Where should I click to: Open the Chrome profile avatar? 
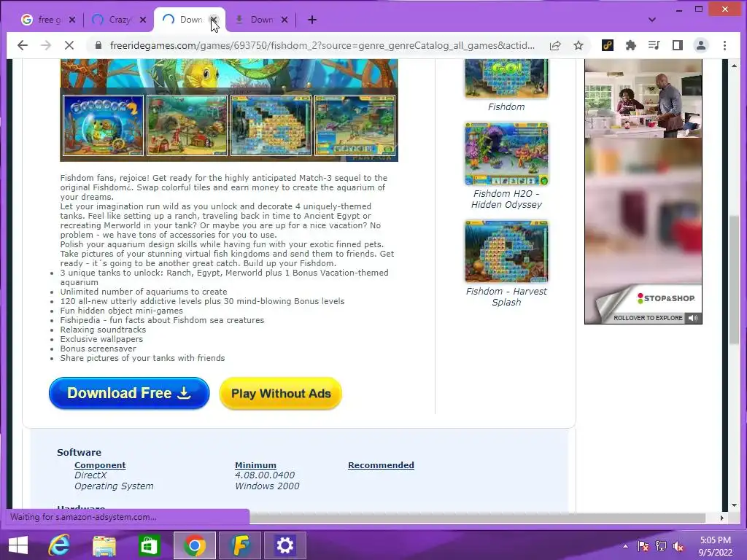701,45
